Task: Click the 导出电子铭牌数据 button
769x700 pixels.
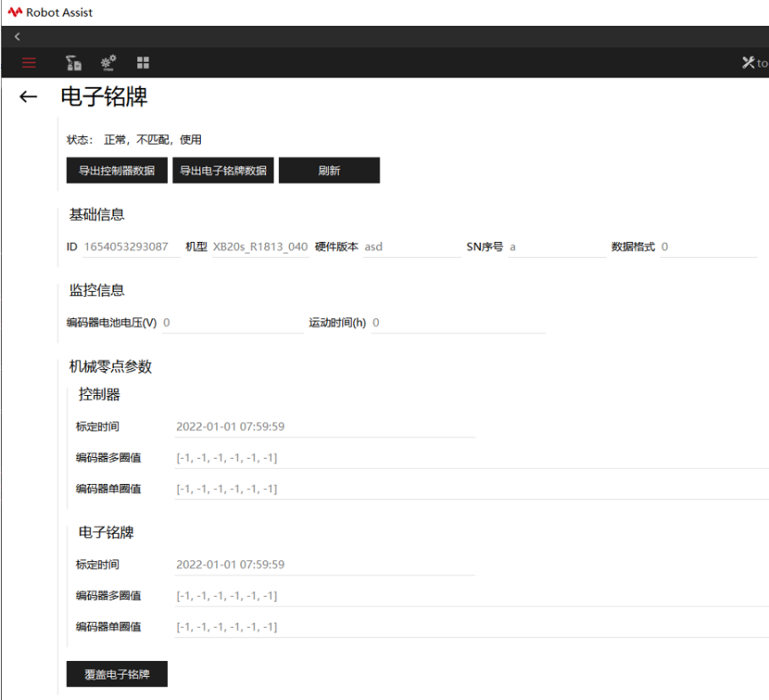Action: tap(223, 170)
